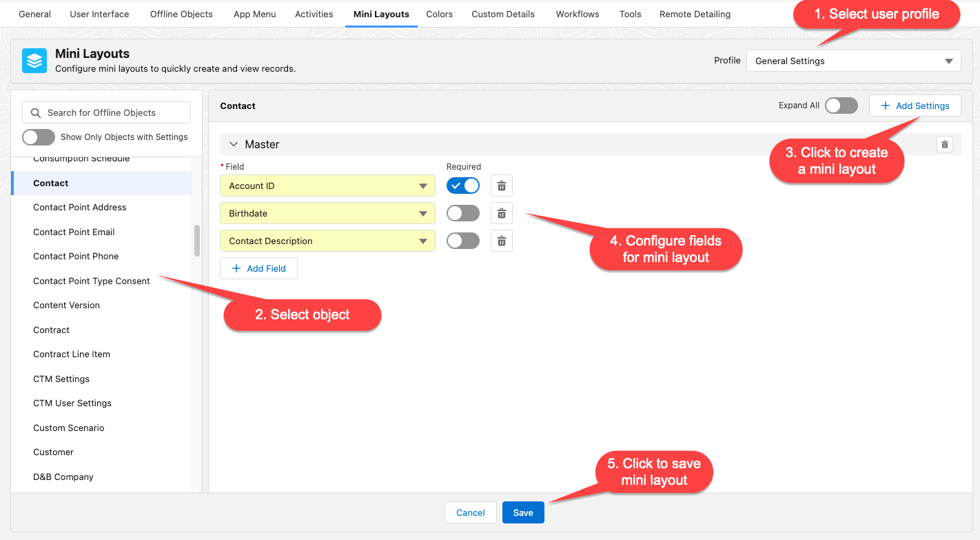The height and width of the screenshot is (540, 980).
Task: Toggle Show Only Objects with Settings
Action: (x=39, y=137)
